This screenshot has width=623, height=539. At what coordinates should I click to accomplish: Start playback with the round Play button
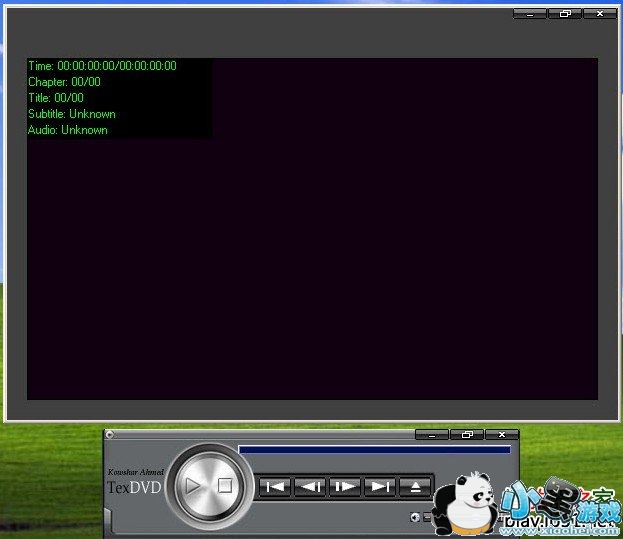tap(193, 486)
